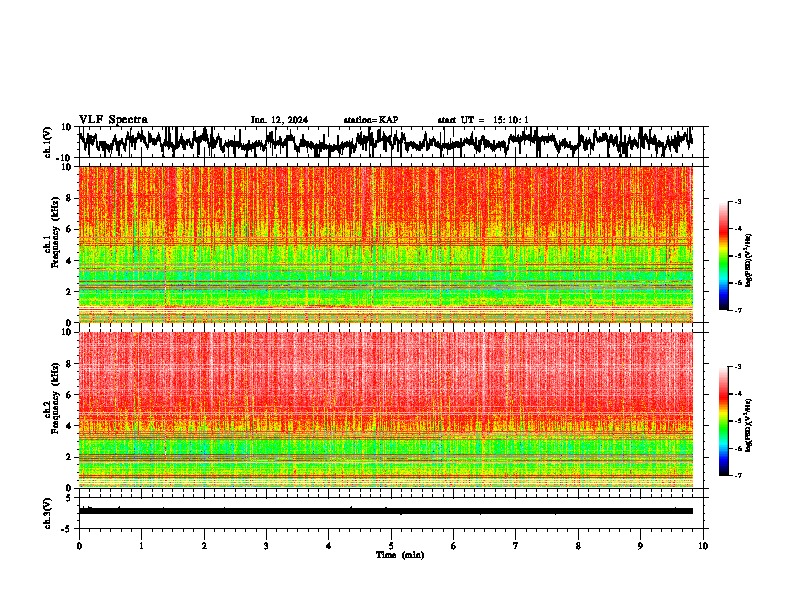Screen dimensions: 792x612
Task: Click the Time (min) axis label
Action: (x=400, y=555)
